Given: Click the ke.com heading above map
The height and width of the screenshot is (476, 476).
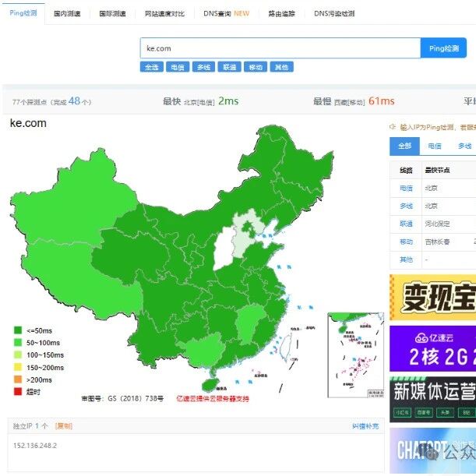Looking at the screenshot, I should pyautogui.click(x=28, y=123).
